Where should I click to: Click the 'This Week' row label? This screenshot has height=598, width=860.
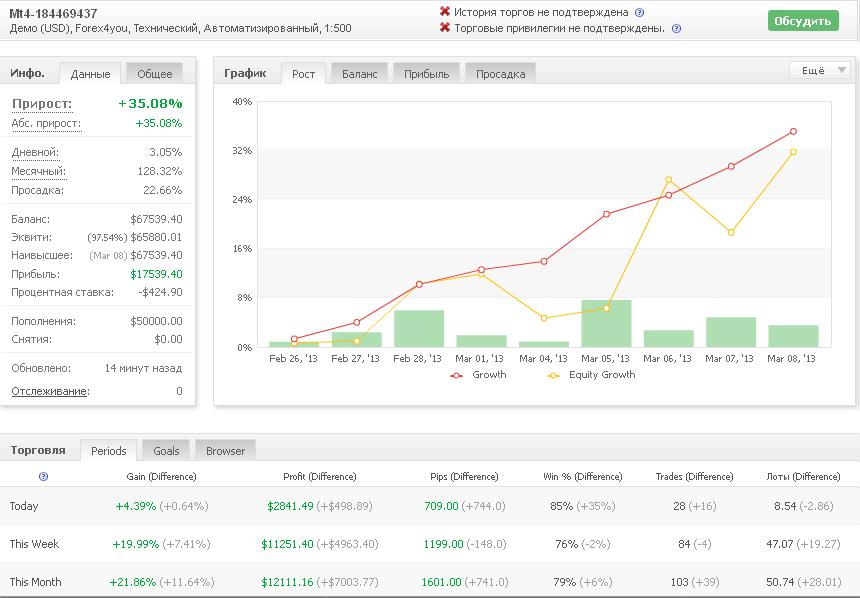coord(34,544)
